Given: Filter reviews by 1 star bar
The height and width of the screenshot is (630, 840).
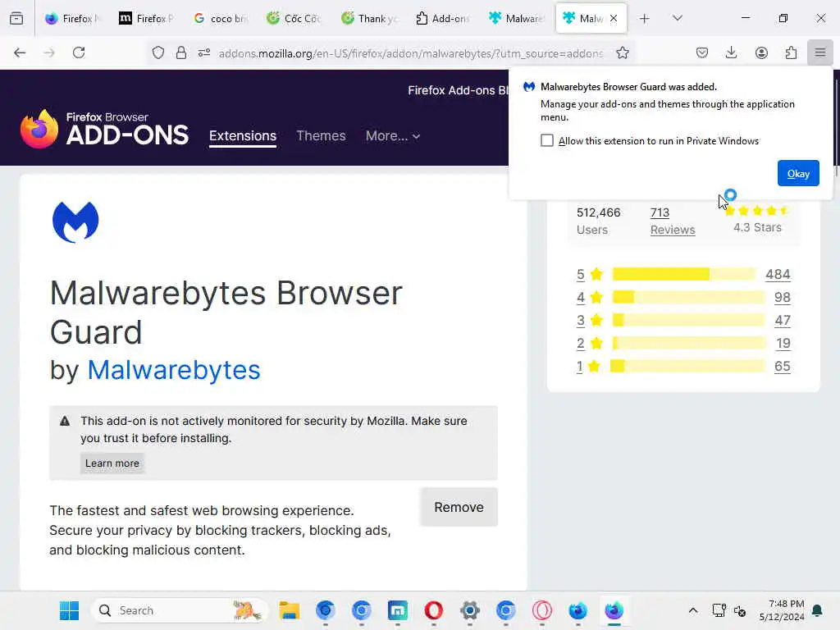Looking at the screenshot, I should (x=688, y=367).
